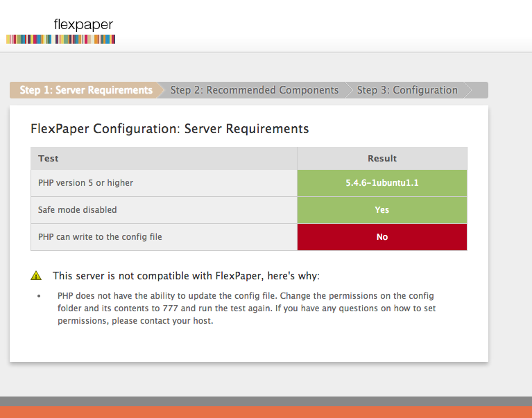Click the permissions explanation paragraph

[246, 308]
